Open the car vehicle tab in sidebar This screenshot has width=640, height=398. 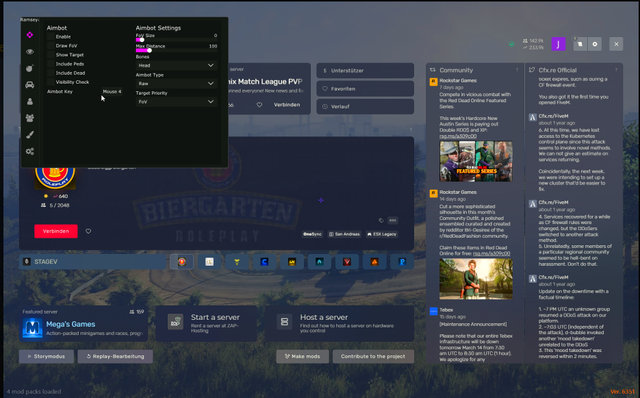tap(30, 85)
